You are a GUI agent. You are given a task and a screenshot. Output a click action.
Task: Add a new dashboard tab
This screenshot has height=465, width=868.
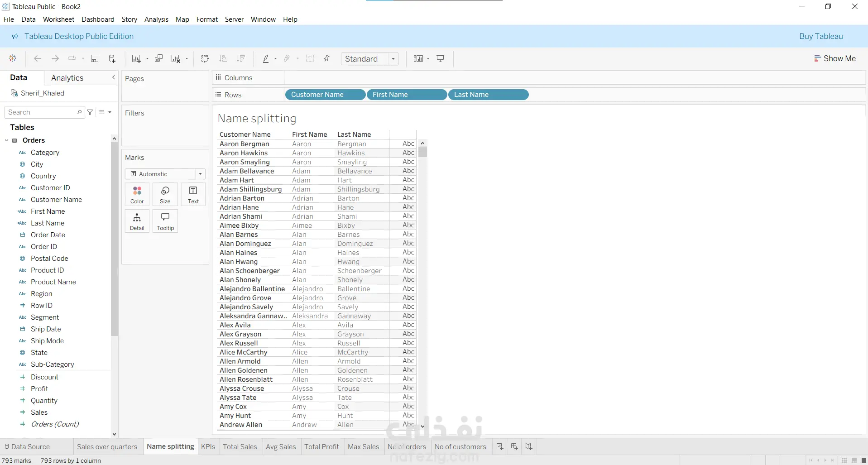tap(514, 446)
